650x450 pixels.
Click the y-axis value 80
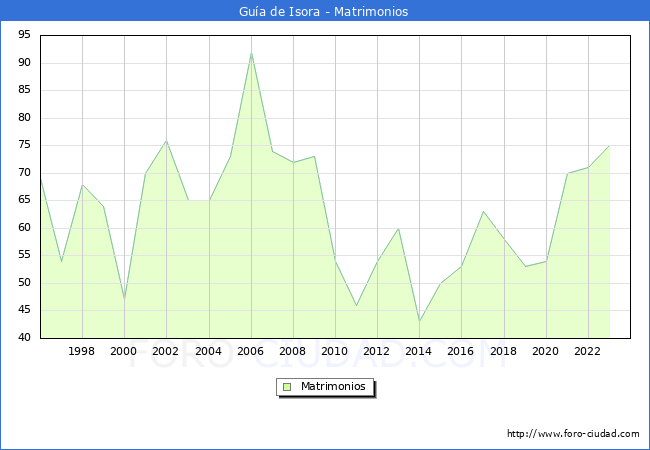(24, 118)
